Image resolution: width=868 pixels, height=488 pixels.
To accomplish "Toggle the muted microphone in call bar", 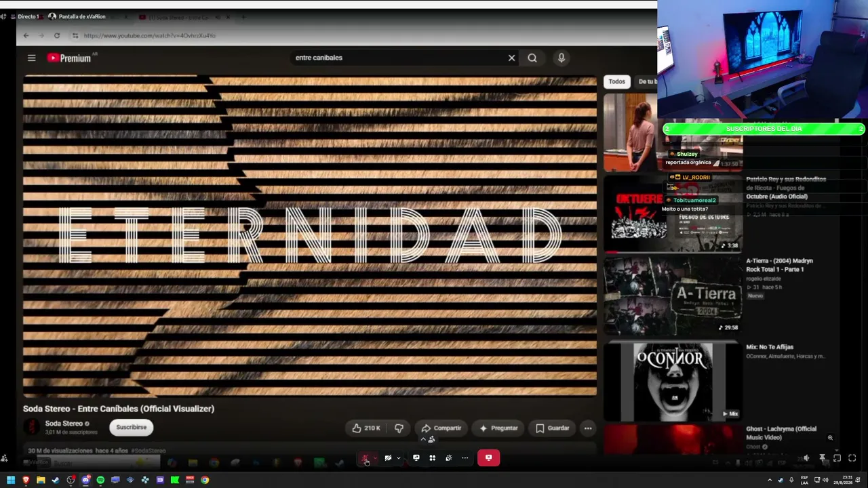I will tap(365, 458).
